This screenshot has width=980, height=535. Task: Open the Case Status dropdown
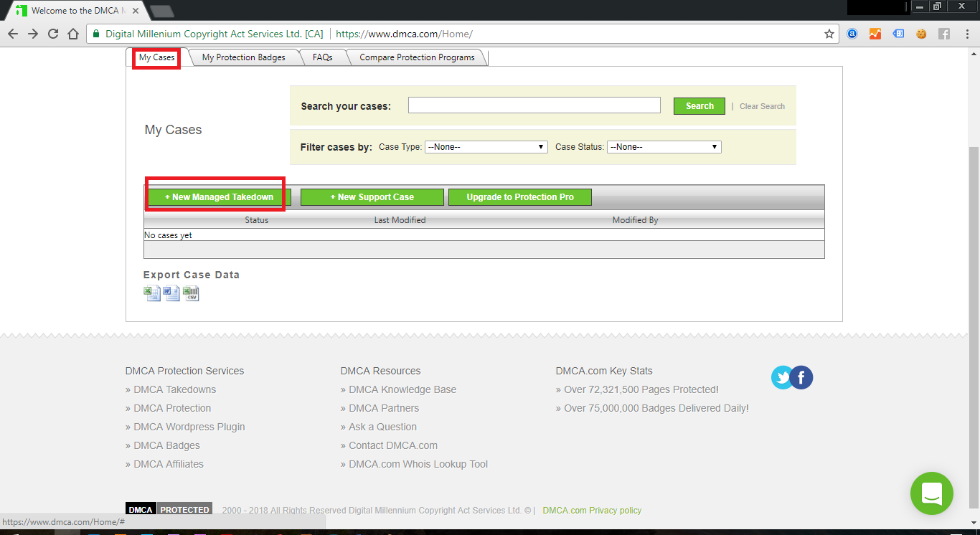[663, 146]
